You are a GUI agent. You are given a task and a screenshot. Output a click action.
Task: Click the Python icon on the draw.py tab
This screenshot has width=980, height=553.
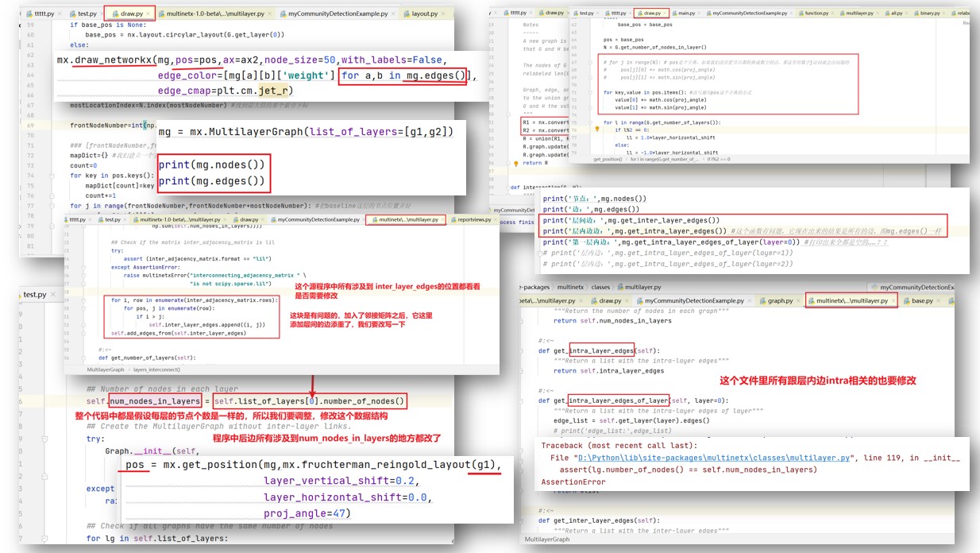click(114, 13)
